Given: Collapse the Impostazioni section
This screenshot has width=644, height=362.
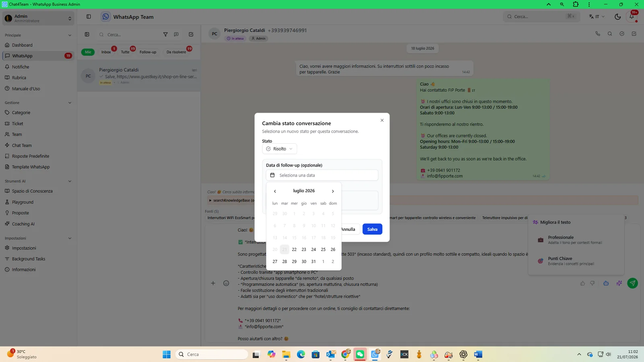Looking at the screenshot, I should 70,238.
